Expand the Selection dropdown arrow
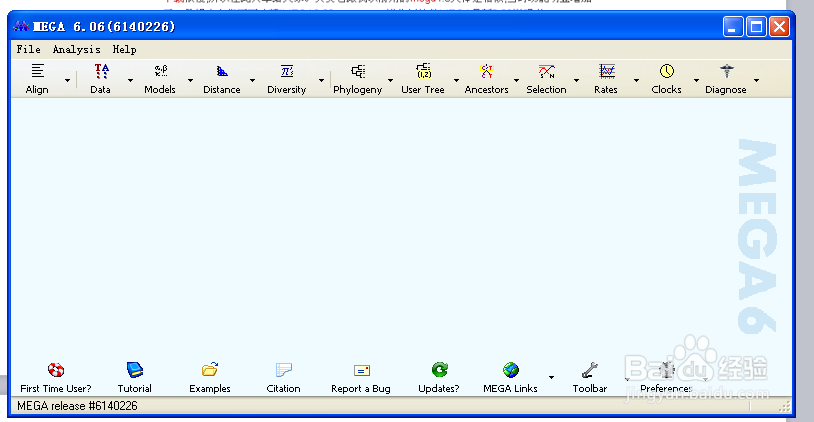The width and height of the screenshot is (814, 422). [576, 80]
